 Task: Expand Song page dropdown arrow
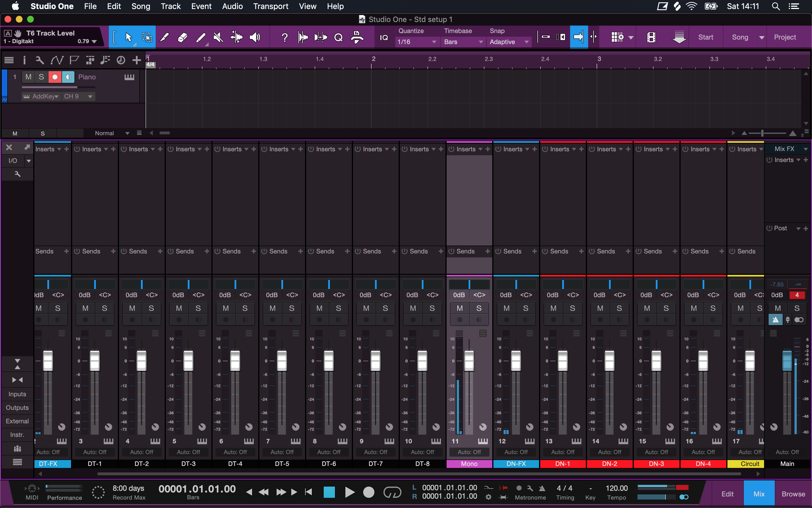[x=762, y=38]
